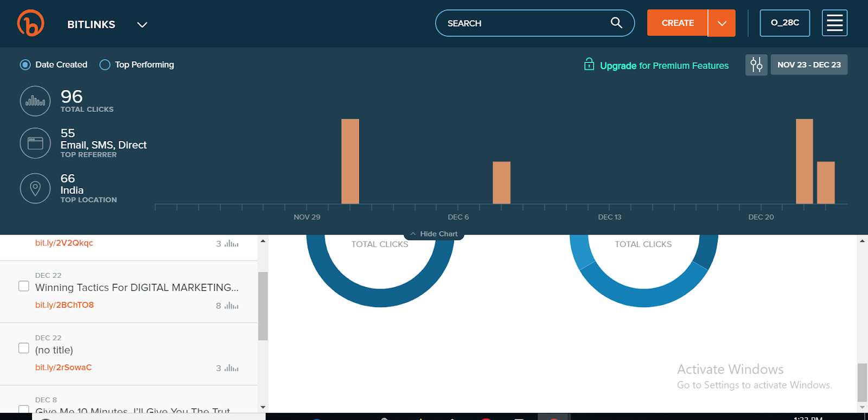Click bitlink list scrollbar down arrow
This screenshot has height=420, width=868.
263,407
